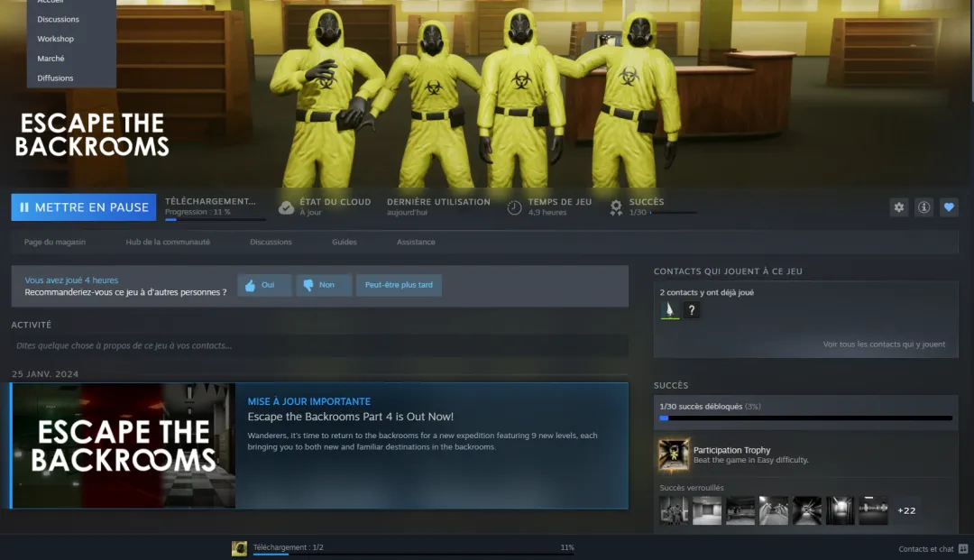Screen dimensions: 974x560
Task: Open Participation Trophy achievement icon
Action: pos(674,455)
